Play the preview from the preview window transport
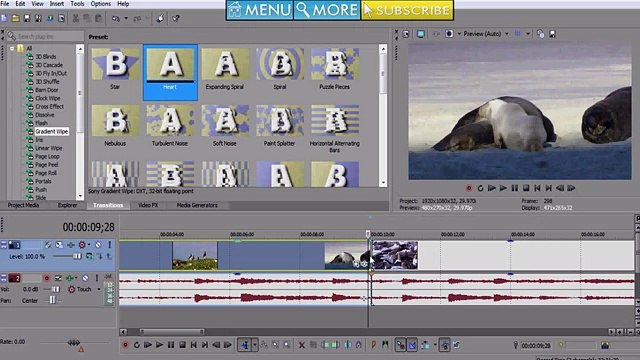This screenshot has width=640, height=360. (x=503, y=188)
